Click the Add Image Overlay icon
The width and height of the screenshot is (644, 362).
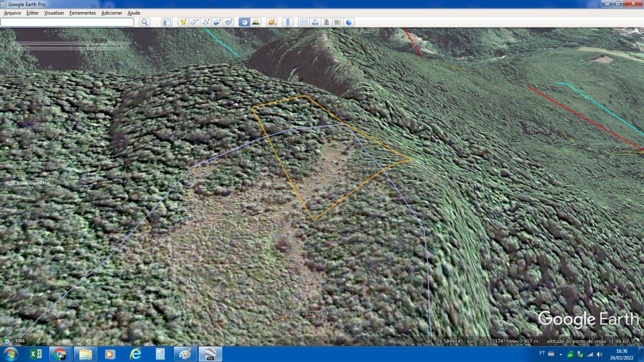tap(217, 22)
